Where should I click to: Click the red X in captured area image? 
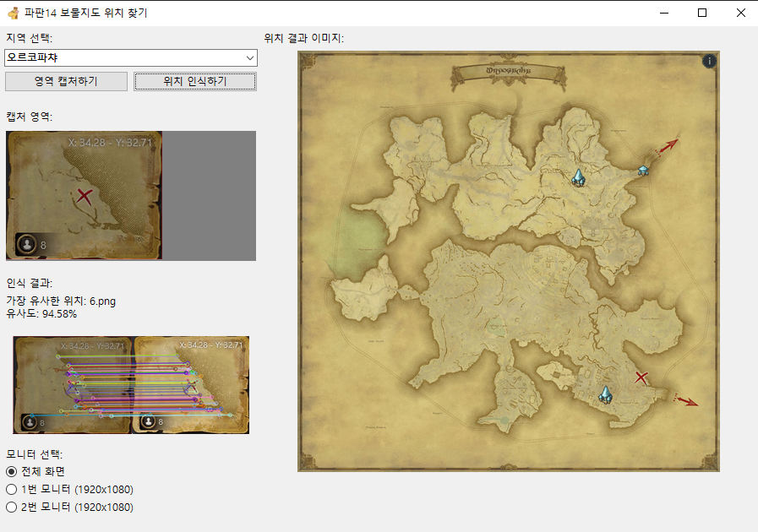point(85,196)
